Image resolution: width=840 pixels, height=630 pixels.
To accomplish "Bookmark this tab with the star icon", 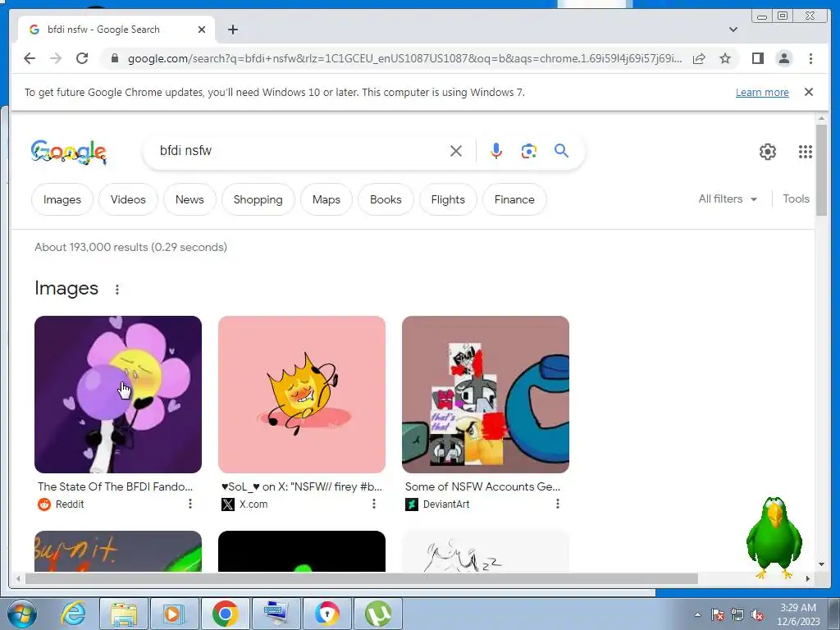I will tap(725, 58).
